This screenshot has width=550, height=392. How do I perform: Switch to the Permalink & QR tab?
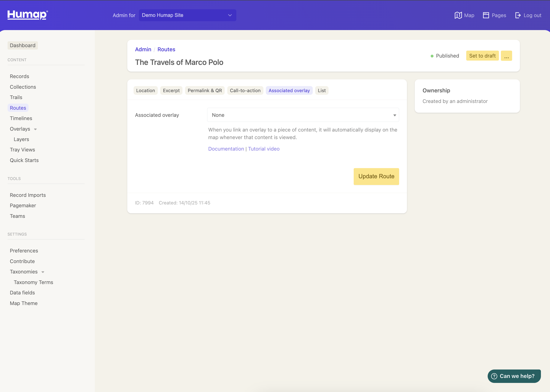click(205, 90)
